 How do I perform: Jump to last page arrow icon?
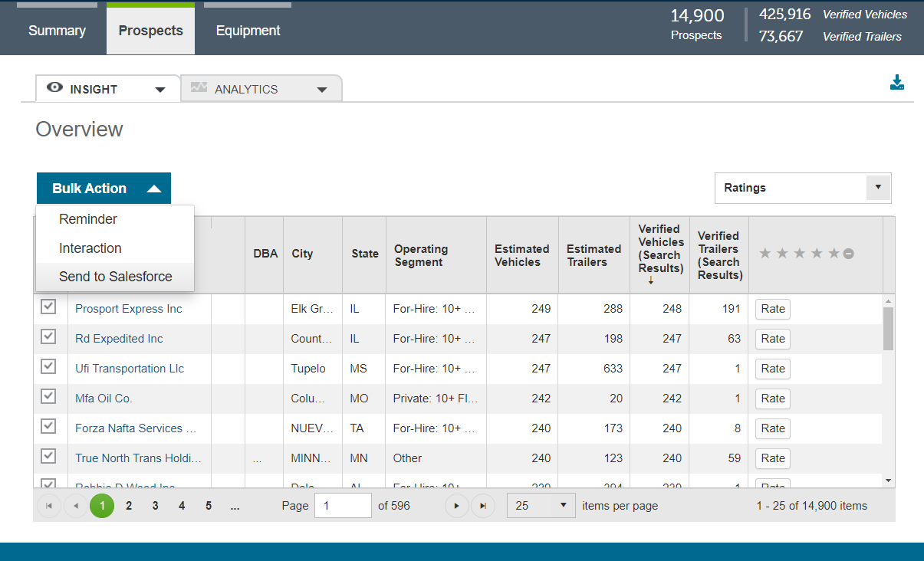[483, 506]
